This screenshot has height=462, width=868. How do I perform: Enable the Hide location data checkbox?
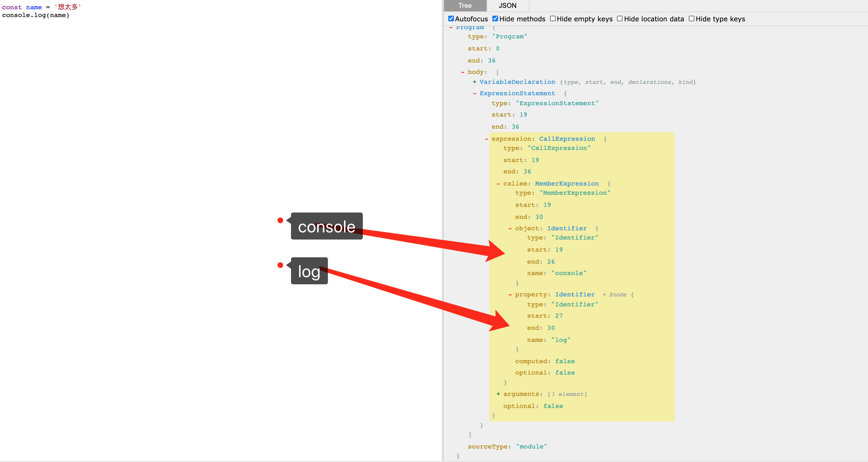coord(620,19)
